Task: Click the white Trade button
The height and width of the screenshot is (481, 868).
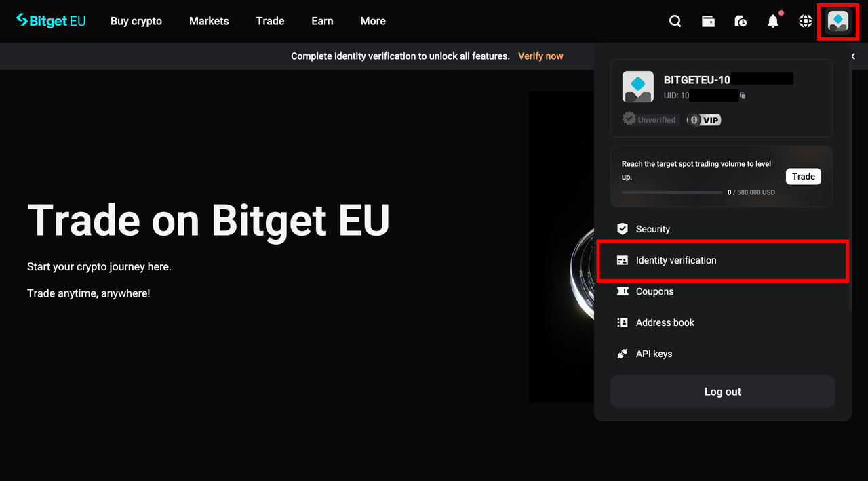Action: point(804,176)
